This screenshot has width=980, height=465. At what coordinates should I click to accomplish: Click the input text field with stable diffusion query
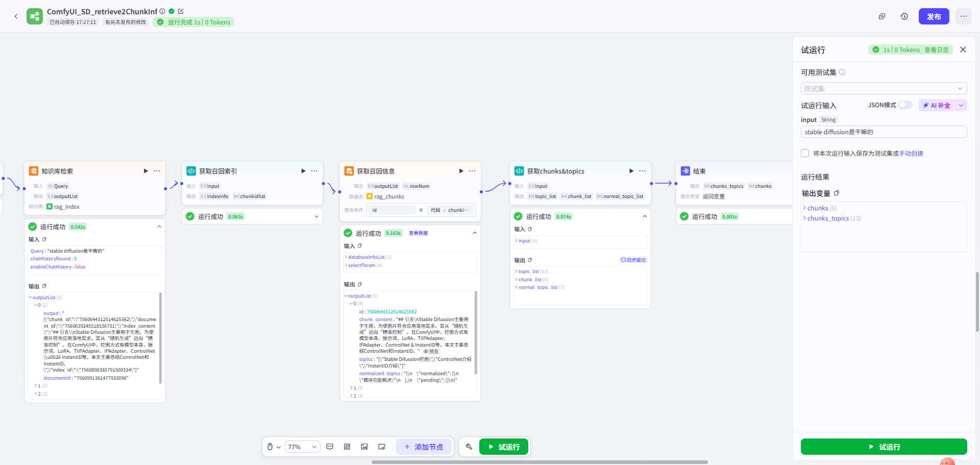pos(884,132)
